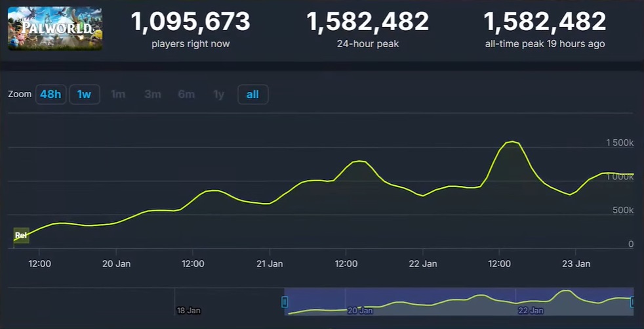Choose the 1m zoom option
Viewport: 644px width, 329px height.
pos(118,95)
